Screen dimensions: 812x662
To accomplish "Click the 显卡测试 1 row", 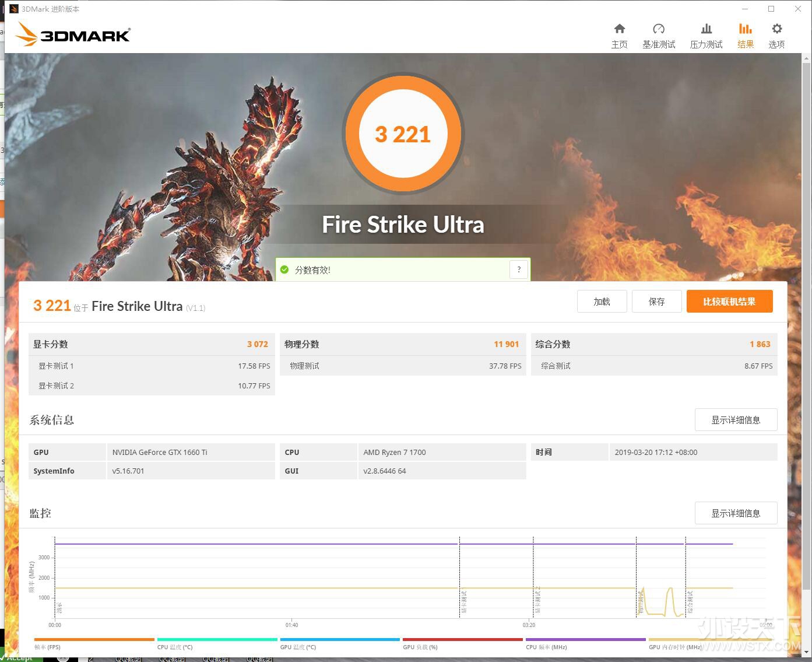I will [x=152, y=366].
